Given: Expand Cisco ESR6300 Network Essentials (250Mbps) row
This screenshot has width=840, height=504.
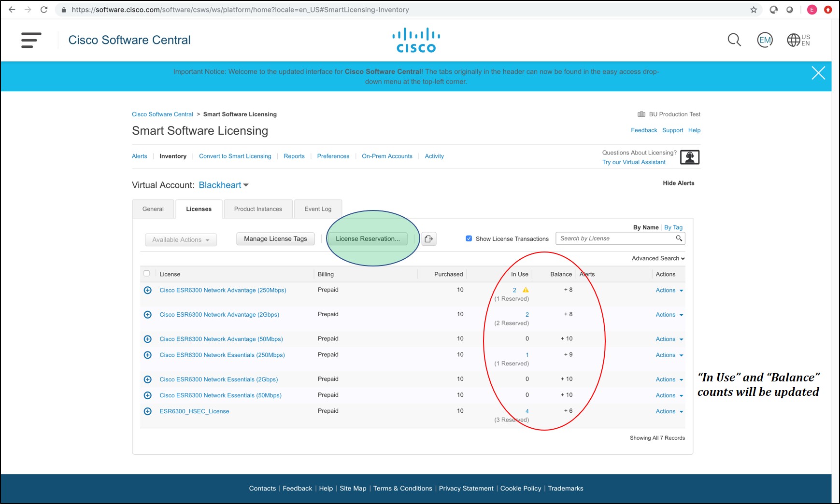Looking at the screenshot, I should click(x=148, y=355).
